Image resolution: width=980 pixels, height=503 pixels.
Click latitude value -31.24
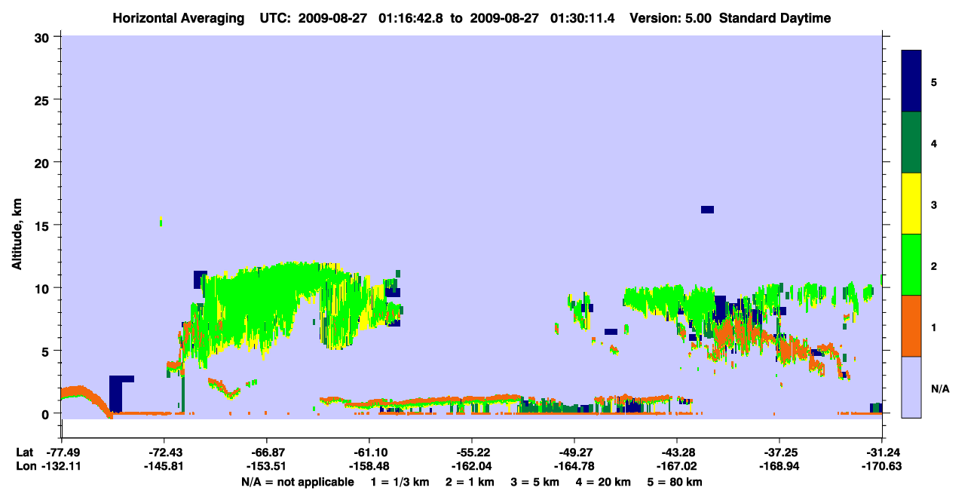click(x=882, y=452)
